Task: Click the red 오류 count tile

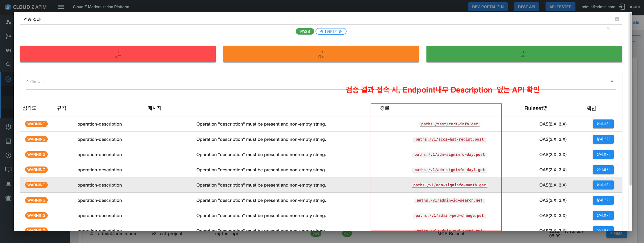Action: (x=118, y=54)
